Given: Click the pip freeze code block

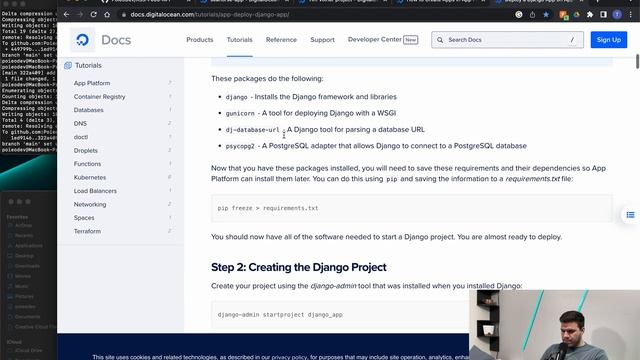Looking at the screenshot, I should coord(411,208).
